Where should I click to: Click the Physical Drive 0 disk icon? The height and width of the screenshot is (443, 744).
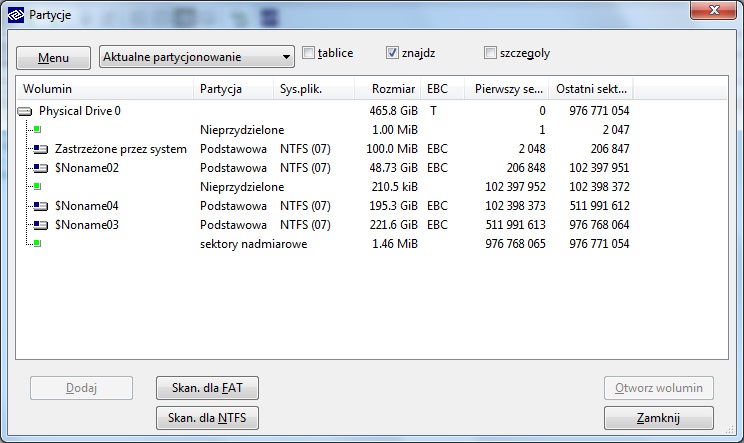click(25, 111)
